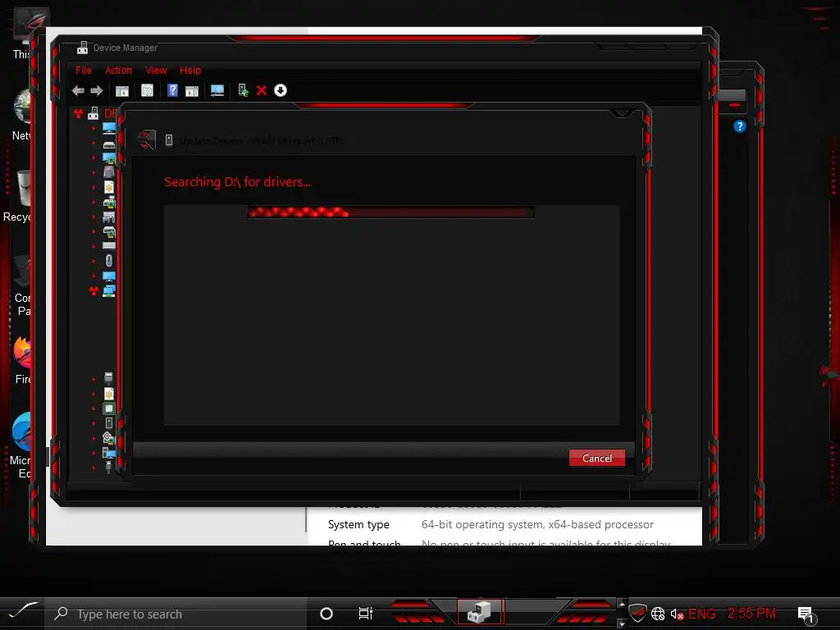Click the Forward arrow in toolbar
Viewport: 840px width, 630px height.
pos(97,90)
